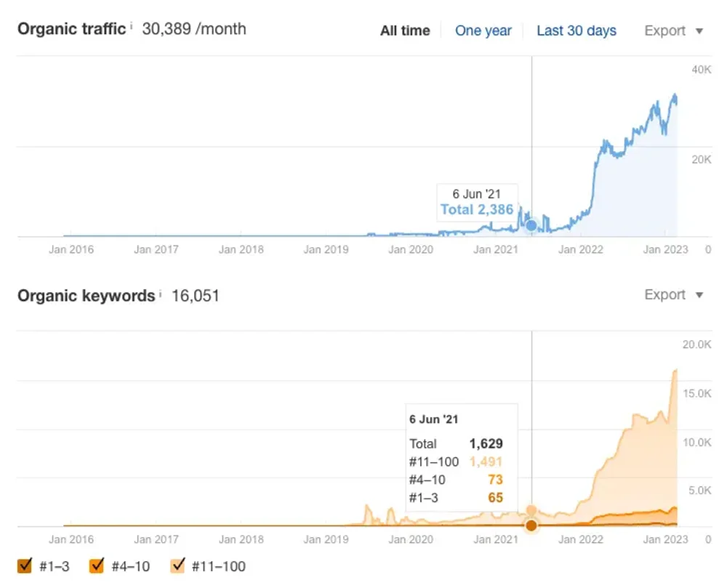
Task: Open the Export menu for Organic keywords
Action: pyautogui.click(x=665, y=295)
